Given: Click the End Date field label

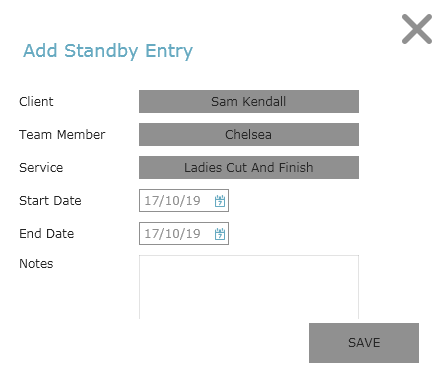Looking at the screenshot, I should [47, 233].
